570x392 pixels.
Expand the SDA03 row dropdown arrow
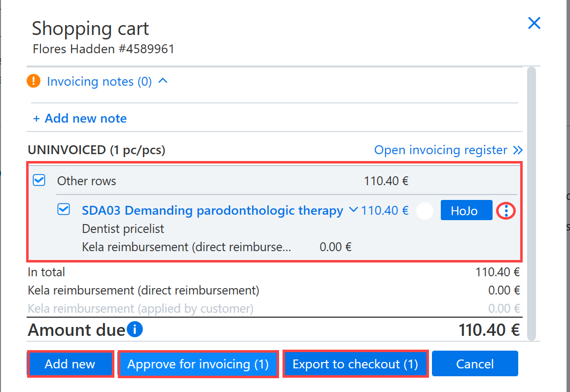coord(354,209)
